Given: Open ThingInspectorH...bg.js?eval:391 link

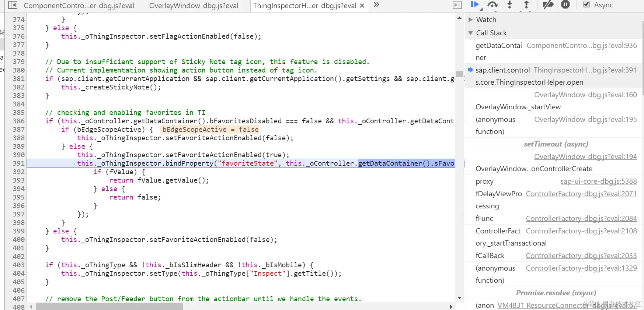Looking at the screenshot, I should pos(585,70).
